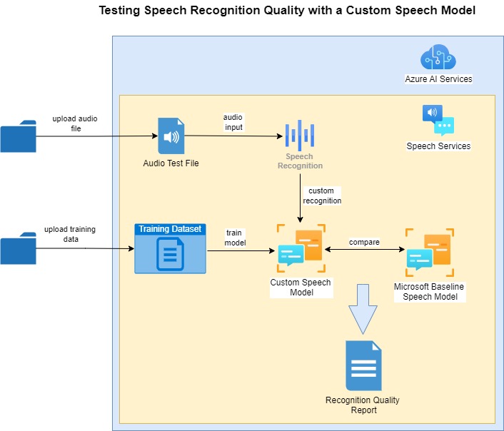Select the folder beside 'upload audio file'
The width and height of the screenshot is (504, 431).
click(19, 136)
